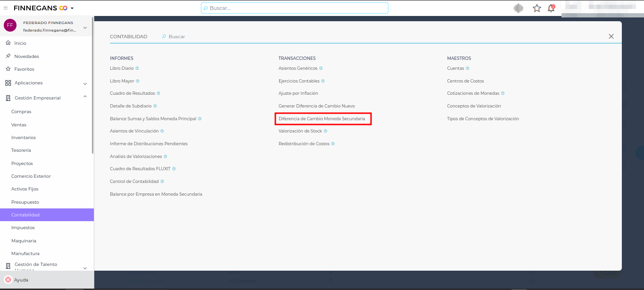This screenshot has width=644, height=290.
Task: Click help icon next to Cuentas
Action: (468, 68)
